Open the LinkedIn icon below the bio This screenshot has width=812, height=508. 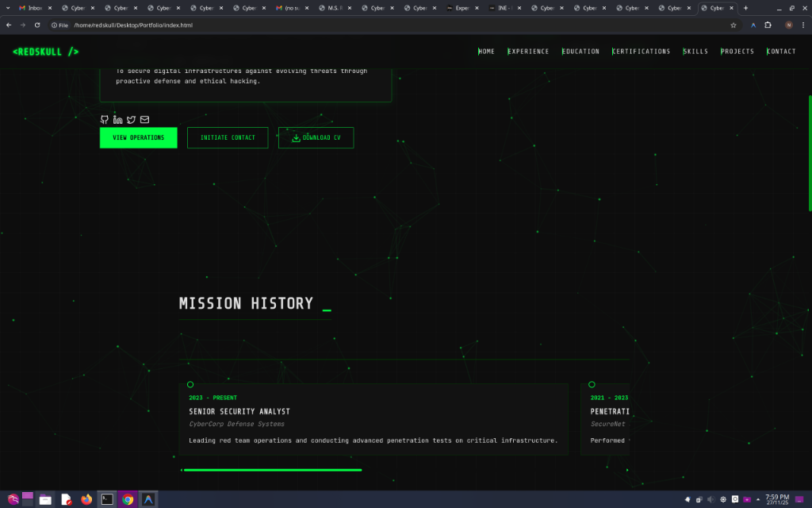(118, 120)
